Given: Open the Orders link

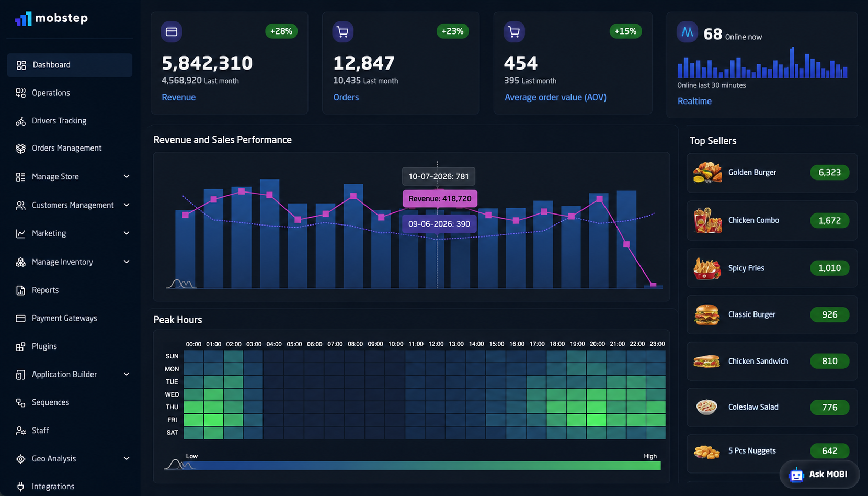Looking at the screenshot, I should 346,97.
